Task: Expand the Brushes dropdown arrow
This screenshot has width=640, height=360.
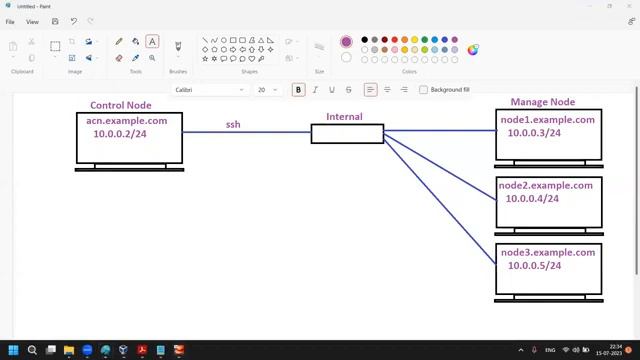Action: click(178, 58)
